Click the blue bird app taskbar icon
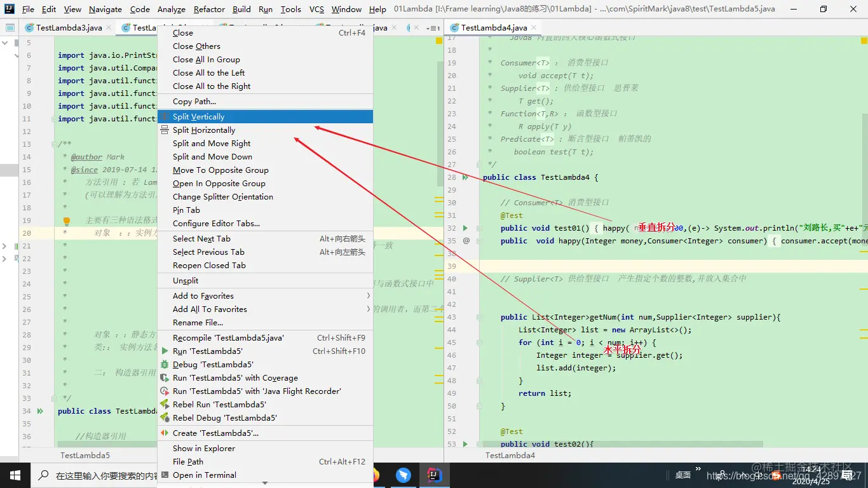868x488 pixels. coord(403,475)
